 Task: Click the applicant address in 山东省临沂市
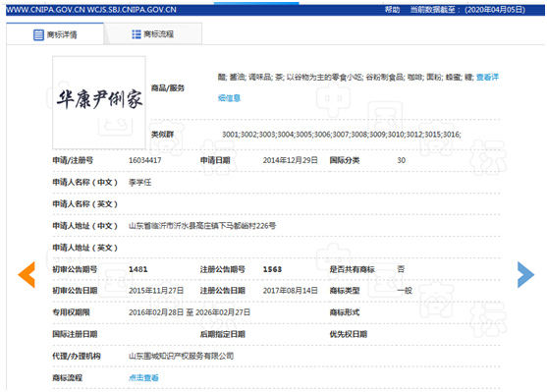[x=202, y=226]
